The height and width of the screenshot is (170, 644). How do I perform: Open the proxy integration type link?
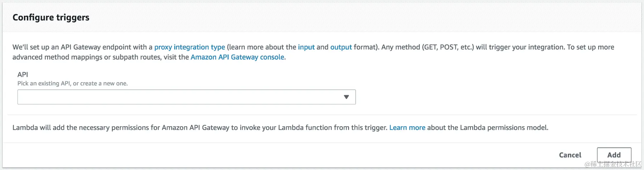(x=190, y=47)
